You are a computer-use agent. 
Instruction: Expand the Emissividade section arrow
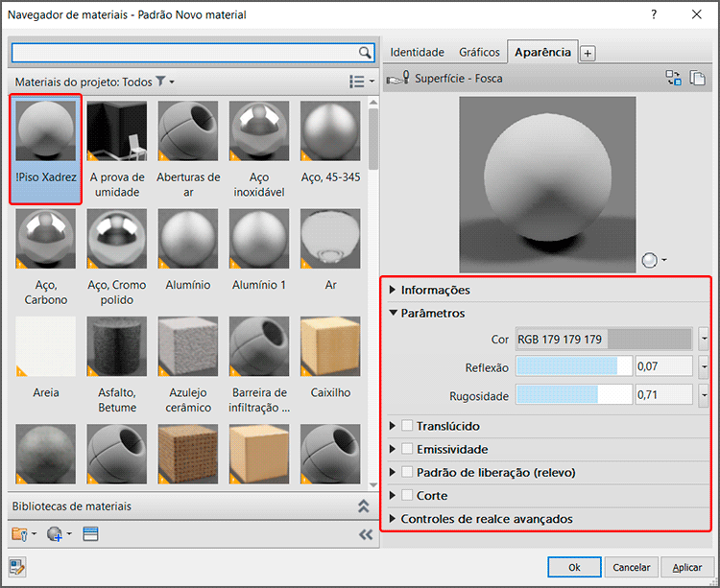pos(392,449)
